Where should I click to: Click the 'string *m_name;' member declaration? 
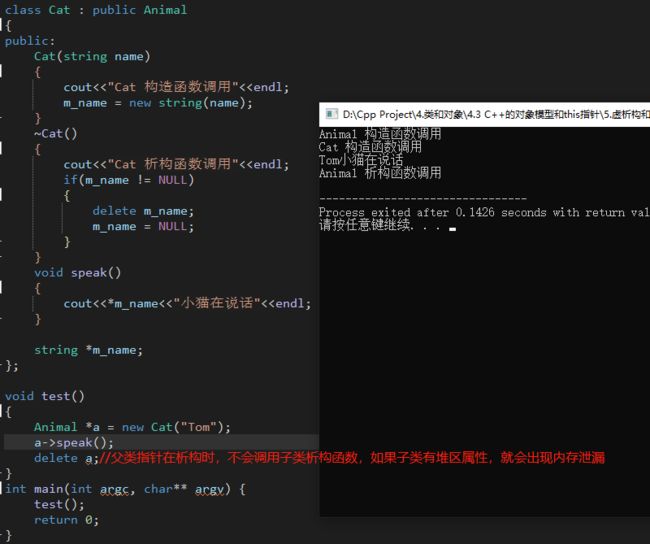coord(88,350)
